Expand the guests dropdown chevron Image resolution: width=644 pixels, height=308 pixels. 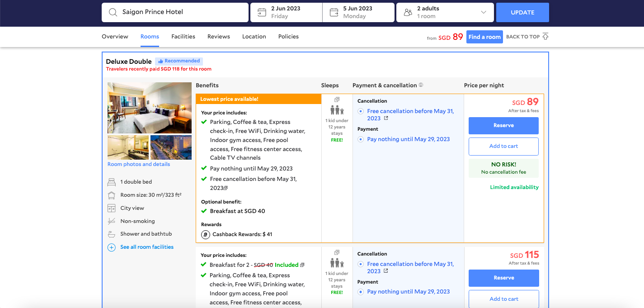point(484,12)
